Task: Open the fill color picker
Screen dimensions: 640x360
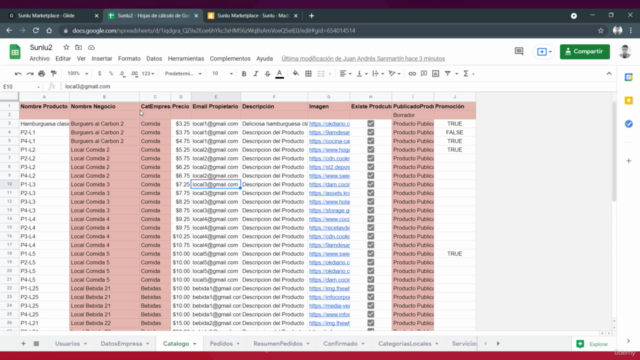Action: (x=296, y=74)
